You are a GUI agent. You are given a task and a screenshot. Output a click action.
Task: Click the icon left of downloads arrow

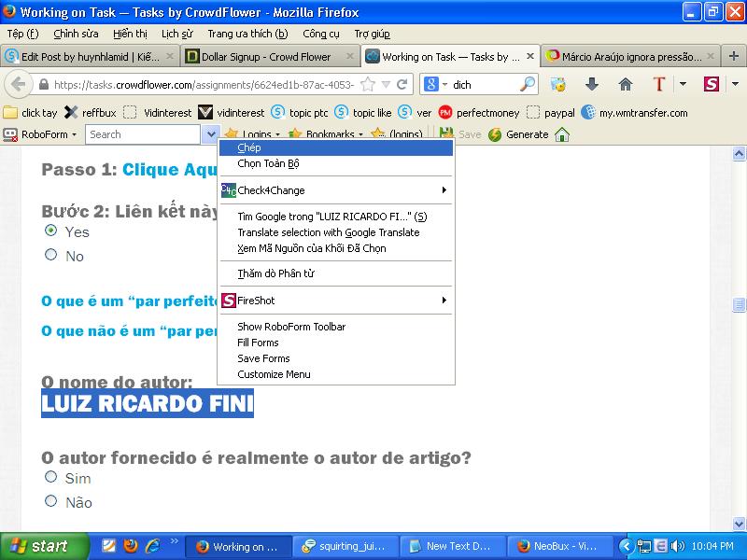(557, 84)
